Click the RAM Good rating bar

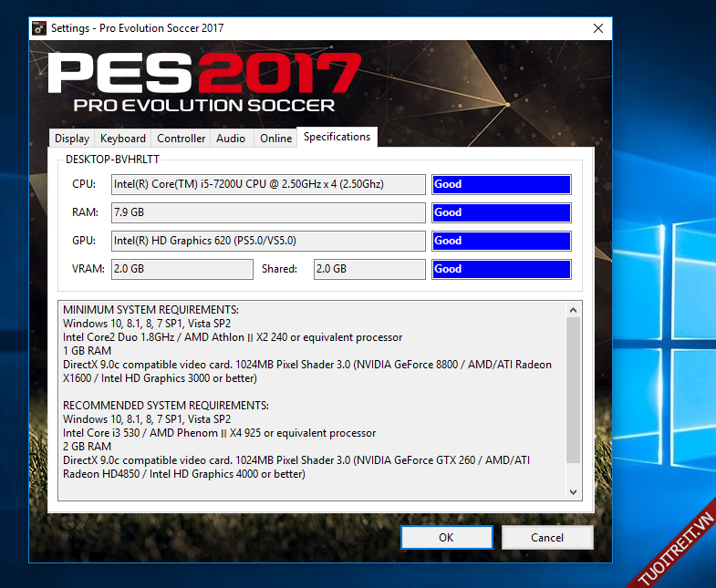502,212
